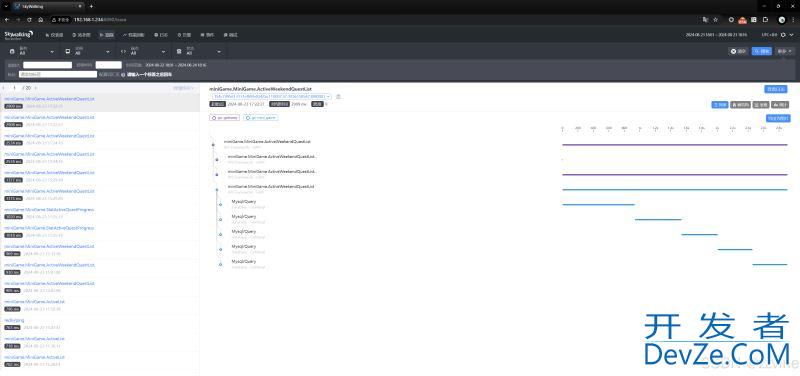Open the Event (事件) nav item

pyautogui.click(x=207, y=35)
